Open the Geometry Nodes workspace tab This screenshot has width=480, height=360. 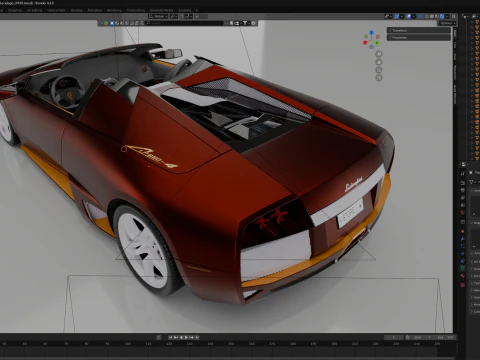[162, 10]
